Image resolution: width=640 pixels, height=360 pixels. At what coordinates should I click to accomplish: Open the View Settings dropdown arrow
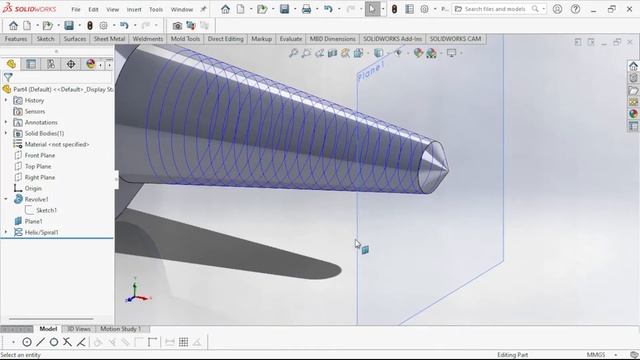[x=461, y=53]
